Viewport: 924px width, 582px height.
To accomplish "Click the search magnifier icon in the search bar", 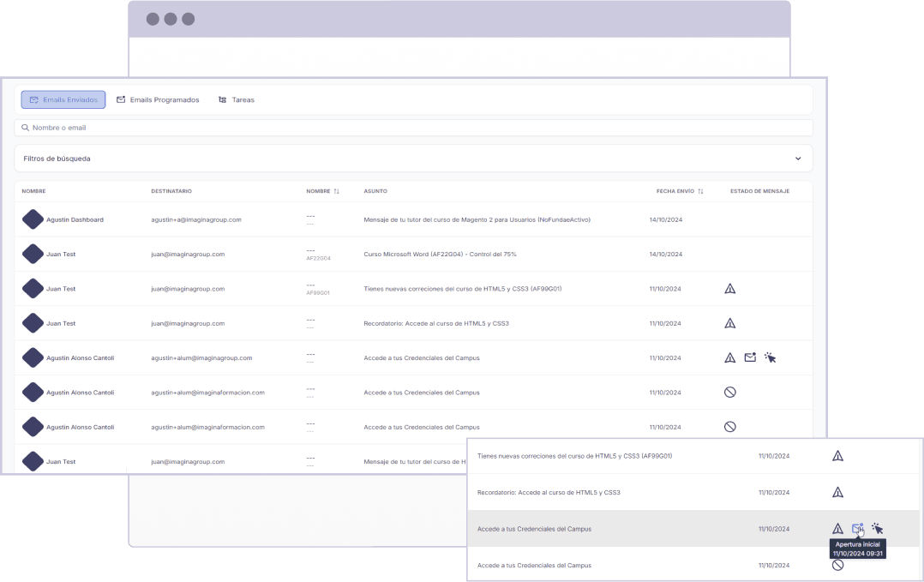I will [26, 127].
